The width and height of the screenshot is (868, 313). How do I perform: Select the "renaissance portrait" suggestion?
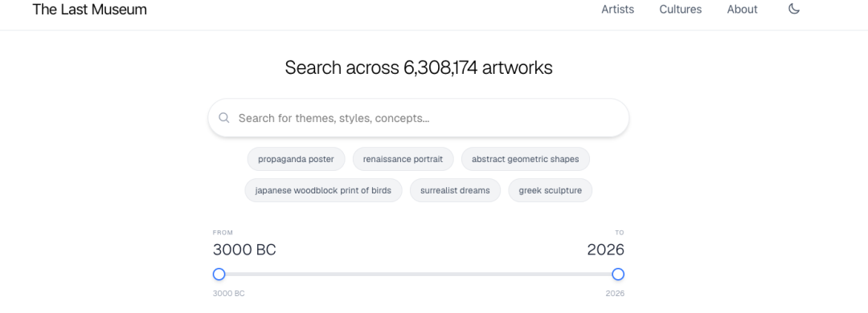point(403,159)
